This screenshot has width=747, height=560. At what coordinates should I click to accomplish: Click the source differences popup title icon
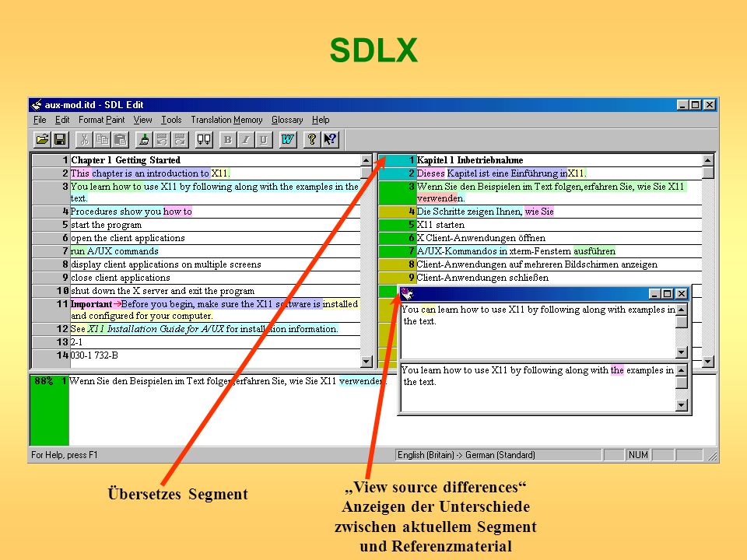pos(406,294)
